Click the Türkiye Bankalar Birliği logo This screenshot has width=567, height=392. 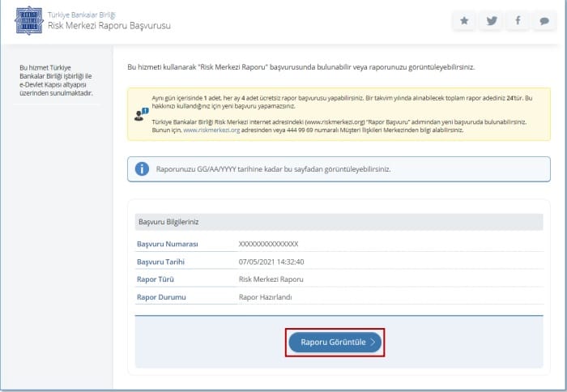[x=30, y=20]
